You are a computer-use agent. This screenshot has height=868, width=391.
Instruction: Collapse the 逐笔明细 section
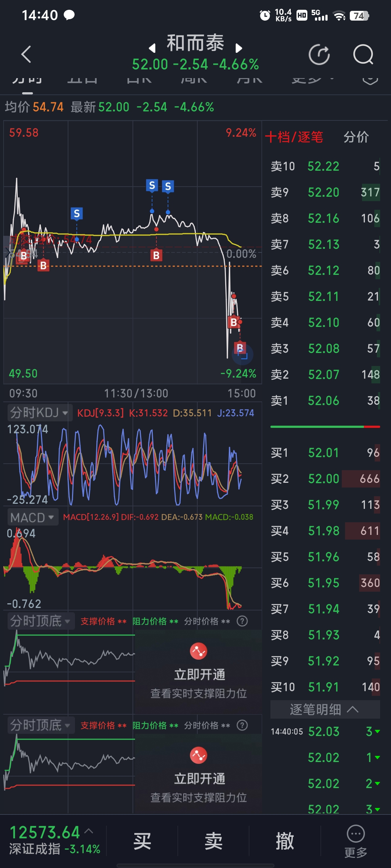point(325,709)
